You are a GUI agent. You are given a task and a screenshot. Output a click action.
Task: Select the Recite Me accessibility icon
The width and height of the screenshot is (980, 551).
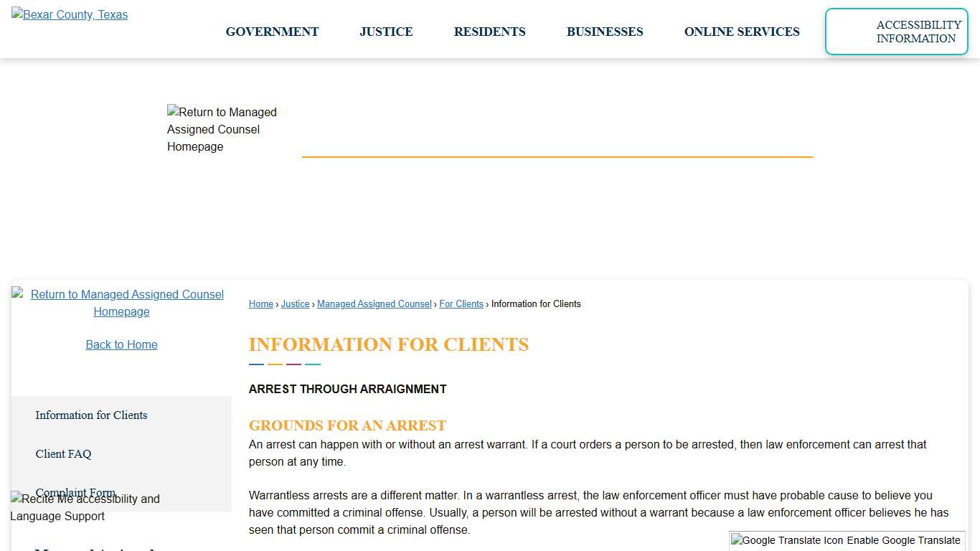(15, 499)
